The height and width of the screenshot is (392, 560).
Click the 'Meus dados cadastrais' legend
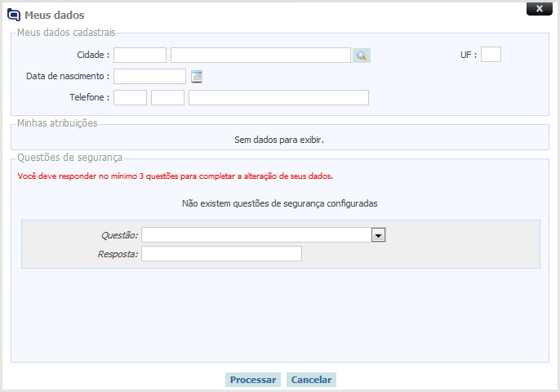(66, 33)
